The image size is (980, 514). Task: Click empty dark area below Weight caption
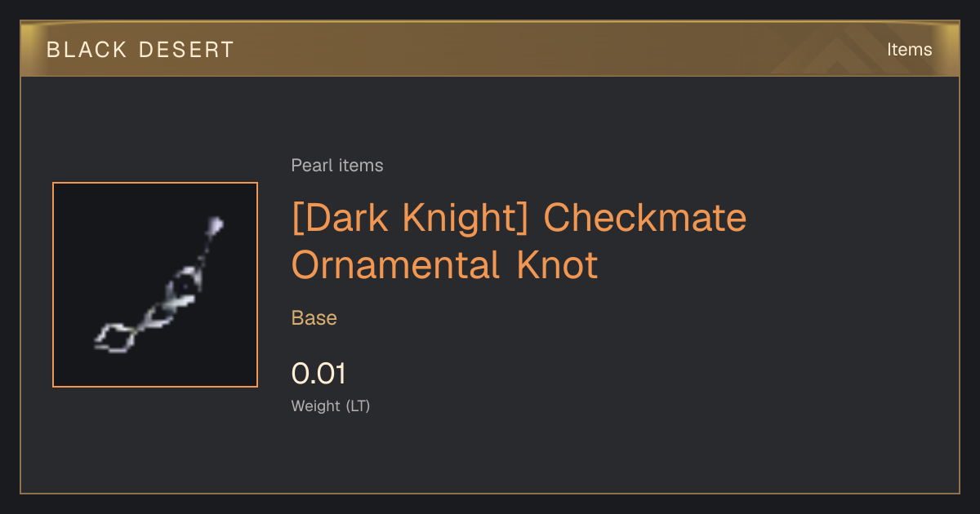tap(490, 453)
